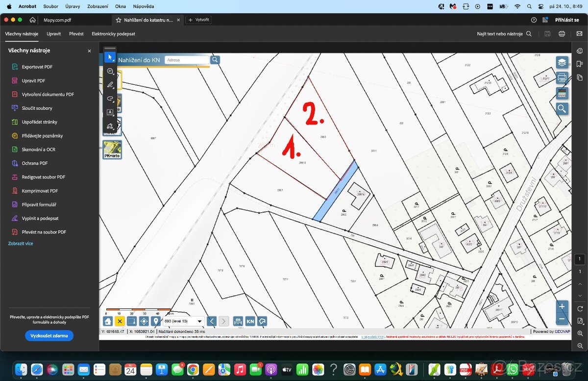
Task: Open the 893 (level 13) scale dropdown
Action: [x=184, y=321]
